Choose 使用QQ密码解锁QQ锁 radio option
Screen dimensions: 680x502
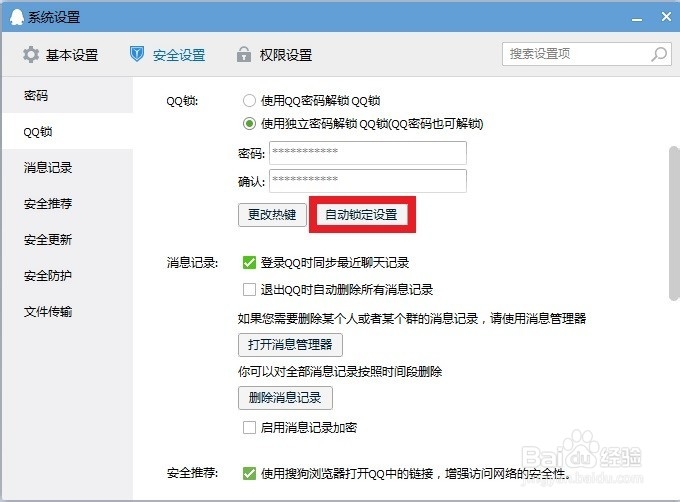pos(249,101)
